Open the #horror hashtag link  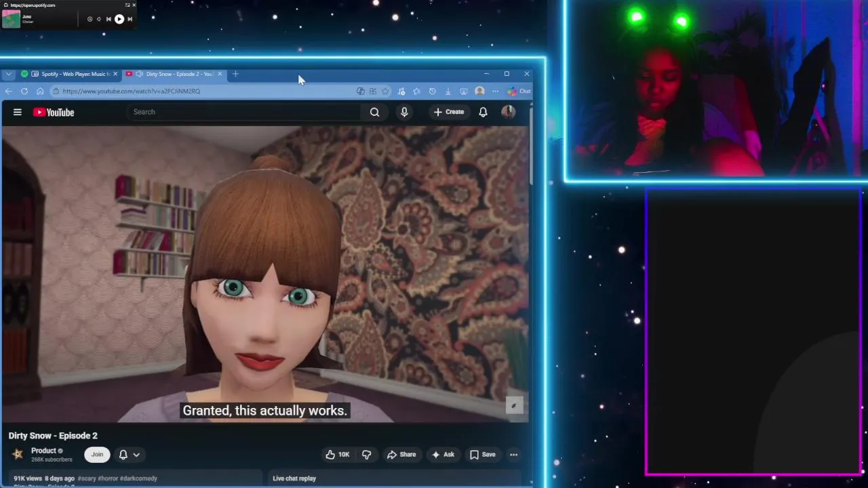(x=109, y=479)
